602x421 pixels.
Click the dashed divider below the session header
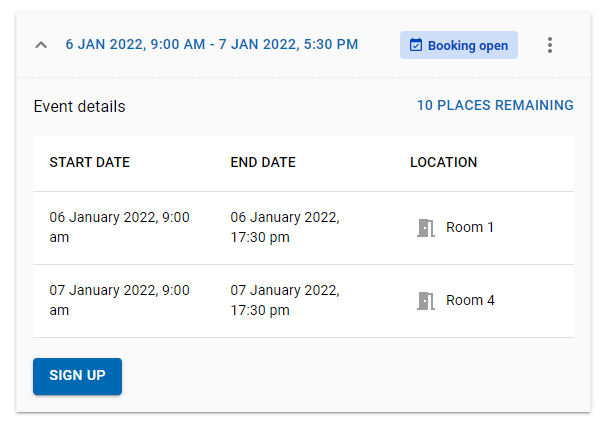pyautogui.click(x=300, y=78)
